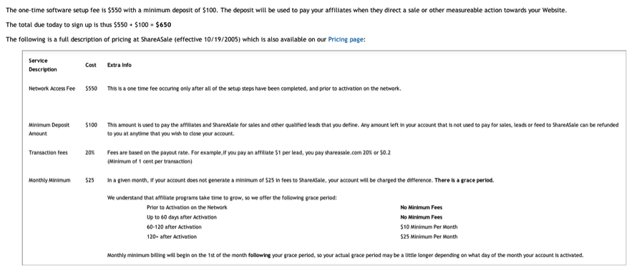Click 'Prior to Activation on the Network' entry

(187, 207)
